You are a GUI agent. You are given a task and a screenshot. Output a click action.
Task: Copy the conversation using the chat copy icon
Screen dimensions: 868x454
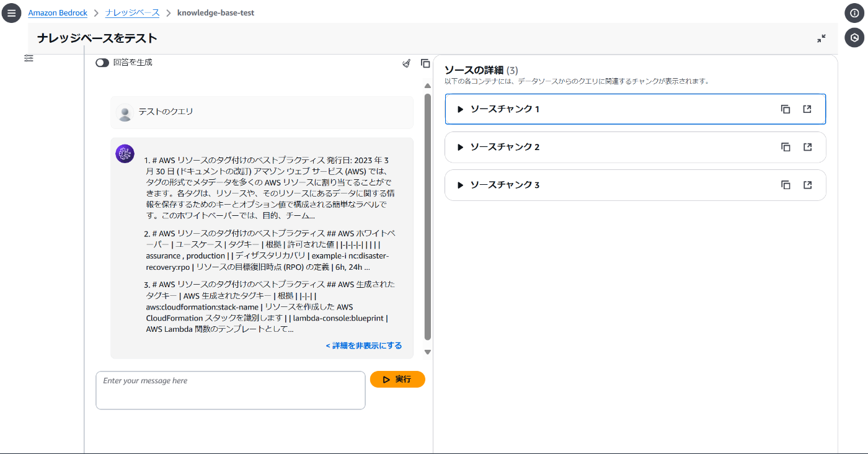tap(425, 63)
